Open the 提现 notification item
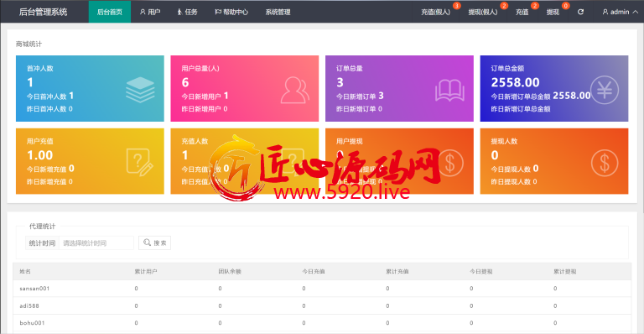 click(553, 12)
